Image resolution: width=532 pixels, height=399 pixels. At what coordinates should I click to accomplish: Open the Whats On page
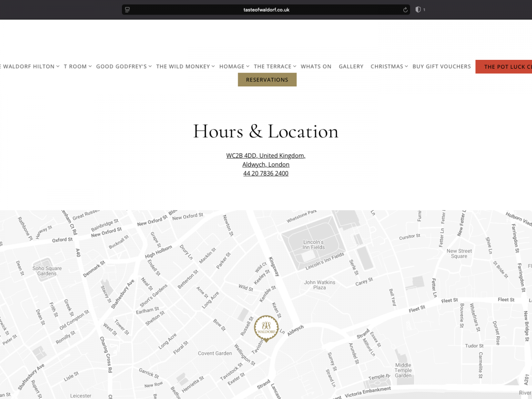316,66
